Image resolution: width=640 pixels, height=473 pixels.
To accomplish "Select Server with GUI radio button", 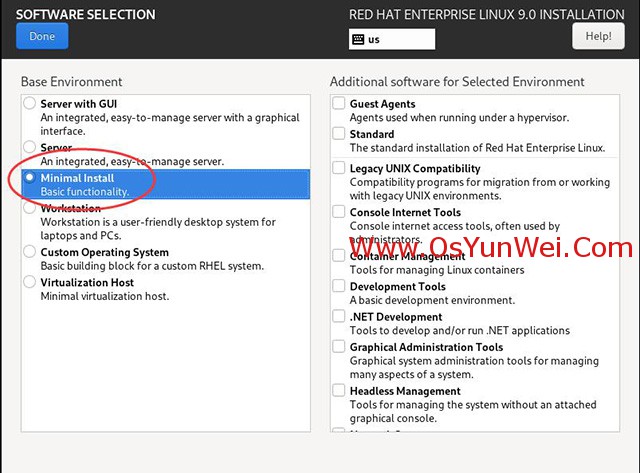I will [29, 103].
